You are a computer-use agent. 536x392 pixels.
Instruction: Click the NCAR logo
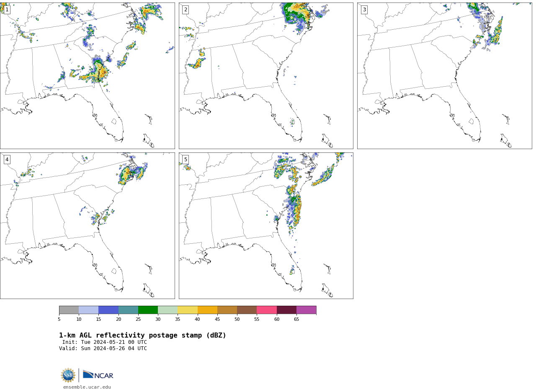tap(98, 375)
